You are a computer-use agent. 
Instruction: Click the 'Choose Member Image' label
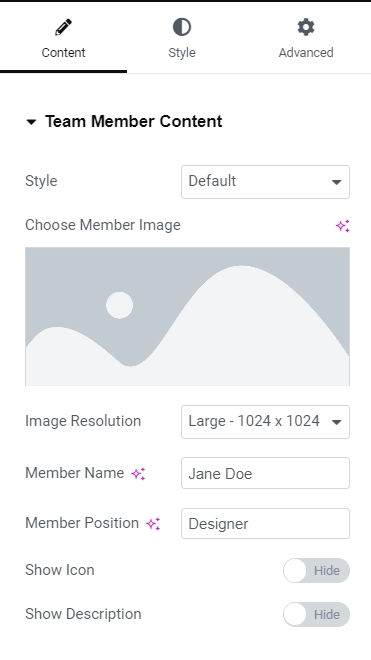pyautogui.click(x=103, y=225)
